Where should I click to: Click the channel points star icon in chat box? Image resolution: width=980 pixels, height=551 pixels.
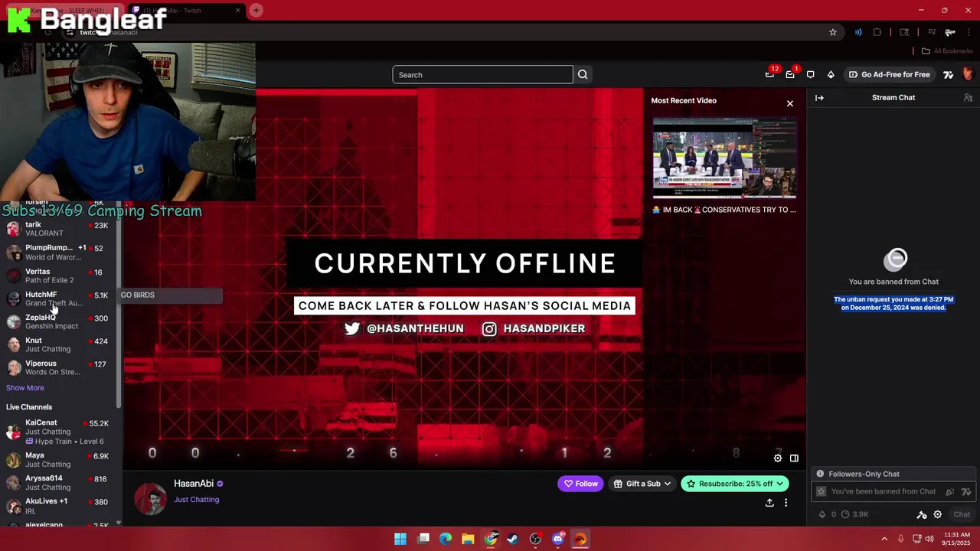tap(822, 491)
